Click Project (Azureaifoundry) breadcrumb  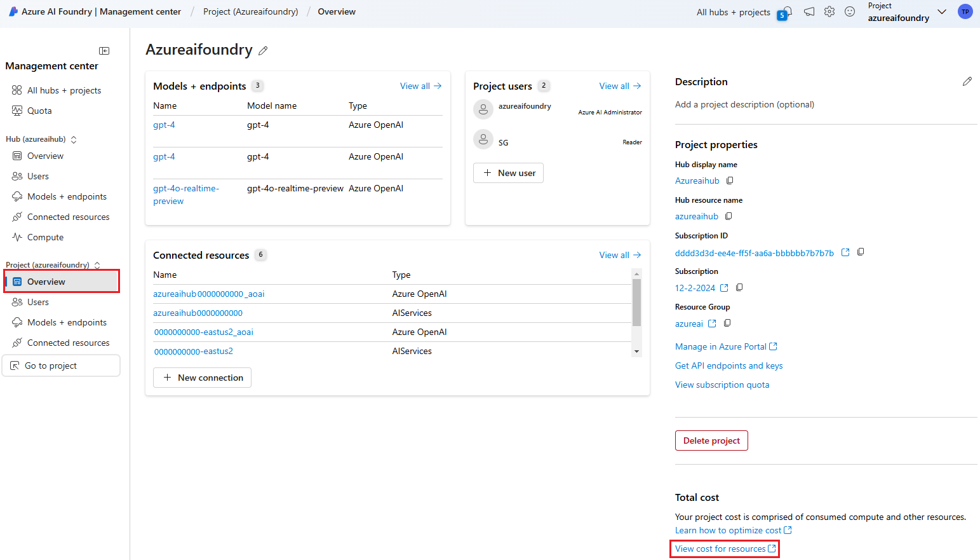251,11
